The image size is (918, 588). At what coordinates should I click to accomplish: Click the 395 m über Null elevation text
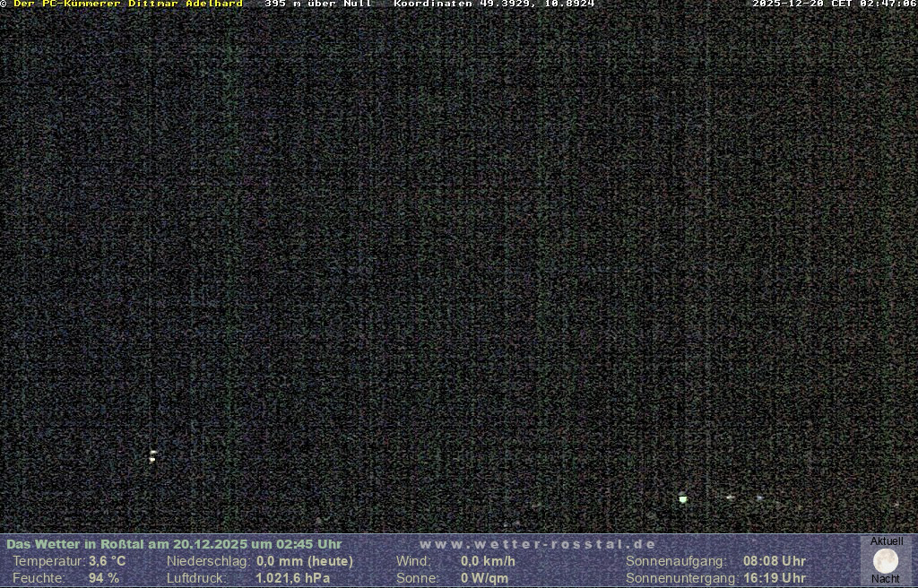(318, 4)
